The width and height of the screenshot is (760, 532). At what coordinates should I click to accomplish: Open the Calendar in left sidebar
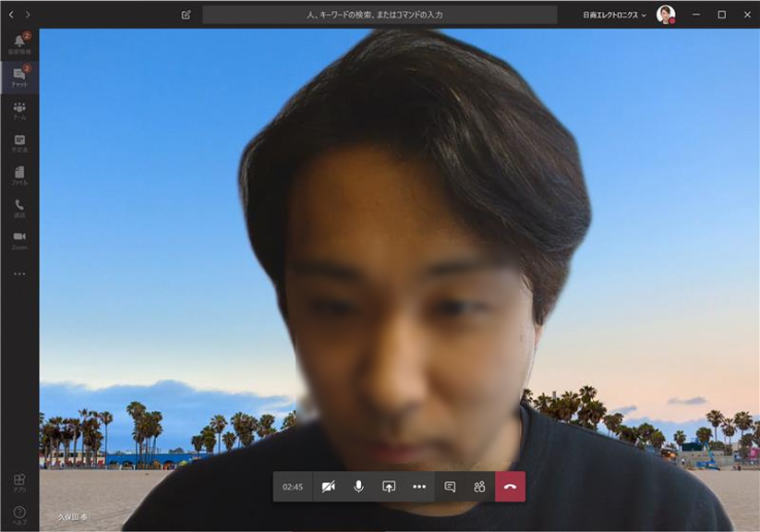tap(19, 143)
